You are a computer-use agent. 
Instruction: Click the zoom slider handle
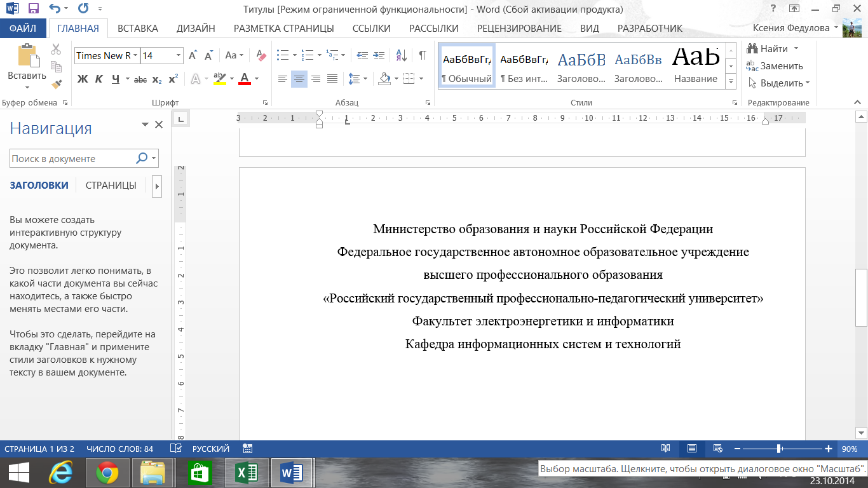[779, 449]
